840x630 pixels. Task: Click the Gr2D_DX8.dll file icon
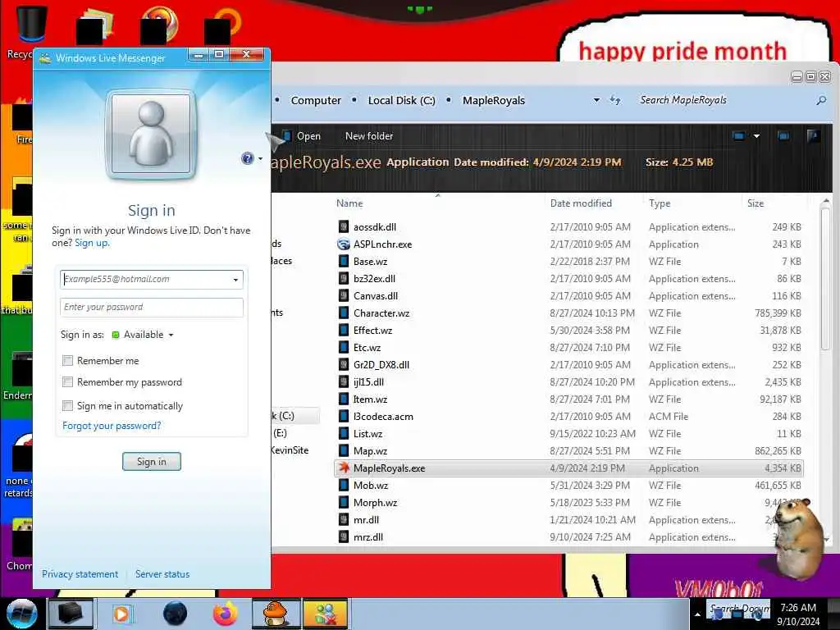[x=344, y=365]
